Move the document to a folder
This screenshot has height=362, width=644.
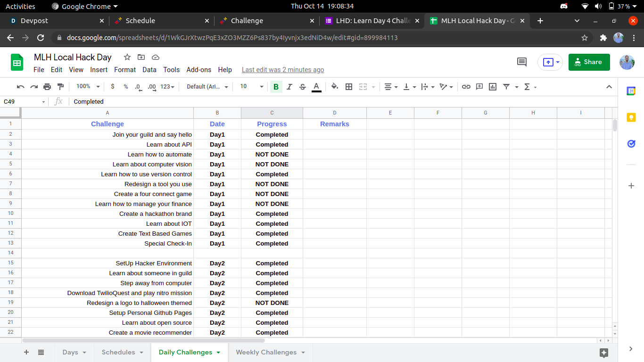click(141, 57)
